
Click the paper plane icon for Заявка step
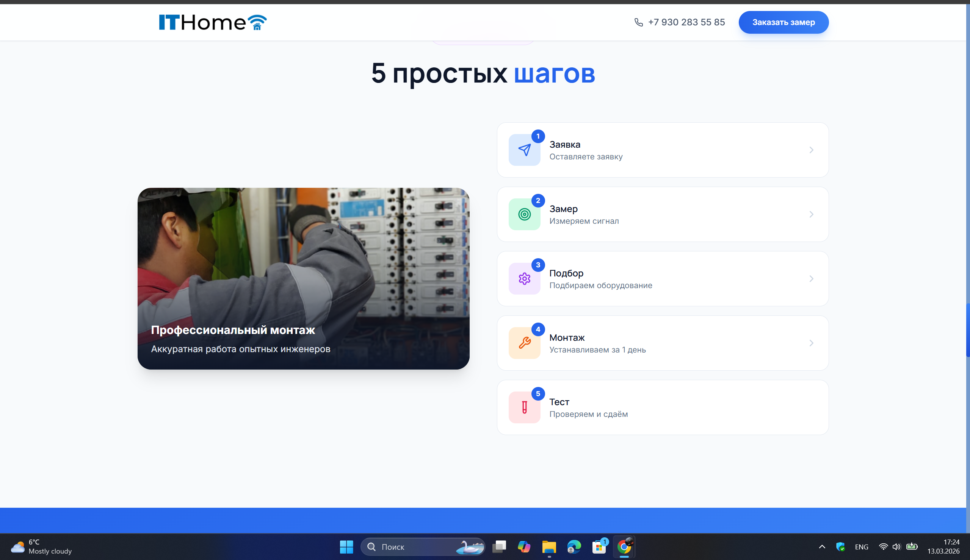point(525,150)
